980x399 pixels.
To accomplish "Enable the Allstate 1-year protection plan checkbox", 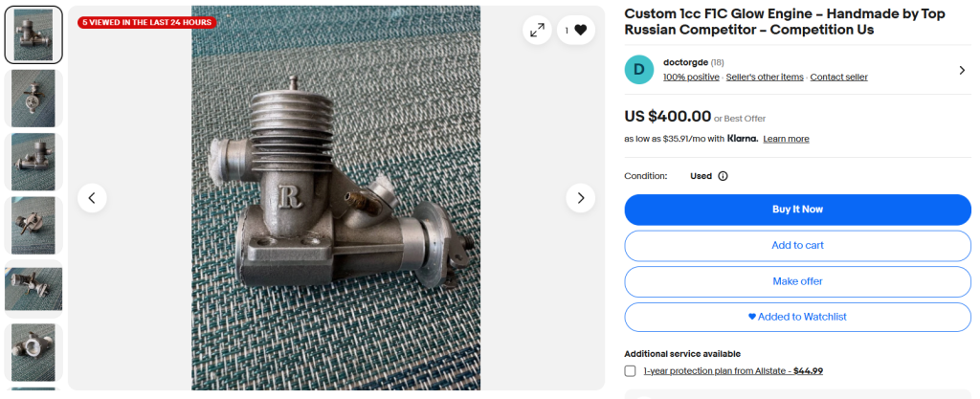I will click(630, 371).
